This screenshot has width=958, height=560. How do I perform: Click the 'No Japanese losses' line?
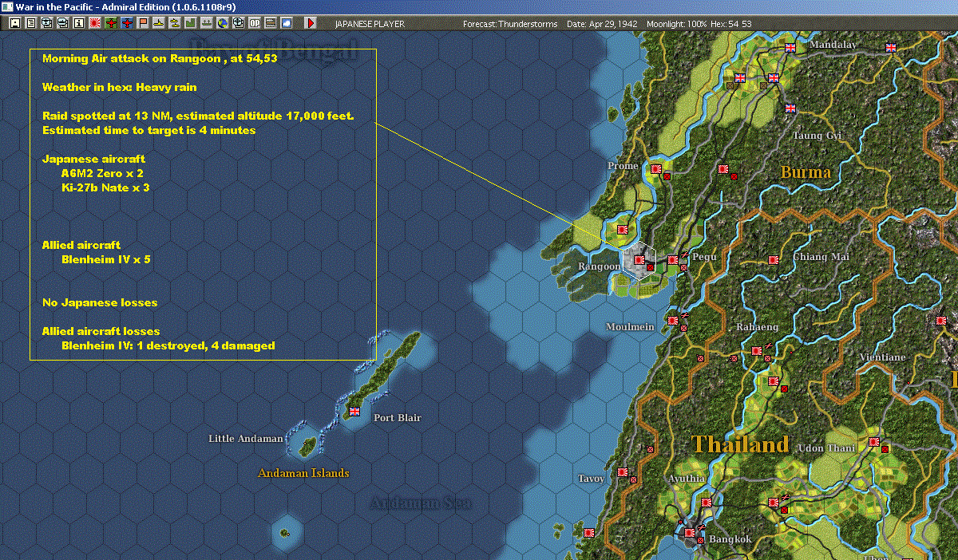(x=100, y=302)
